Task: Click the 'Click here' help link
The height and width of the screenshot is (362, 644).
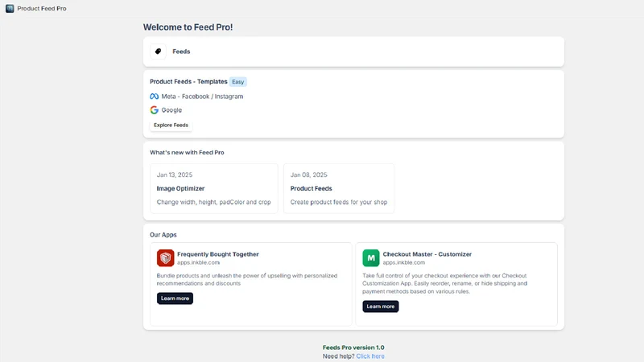Action: 370,356
